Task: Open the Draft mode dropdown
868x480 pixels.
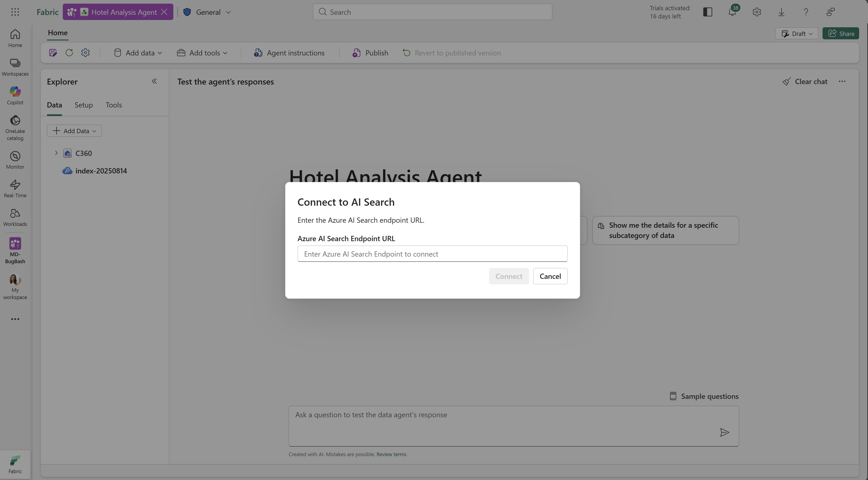Action: 797,34
